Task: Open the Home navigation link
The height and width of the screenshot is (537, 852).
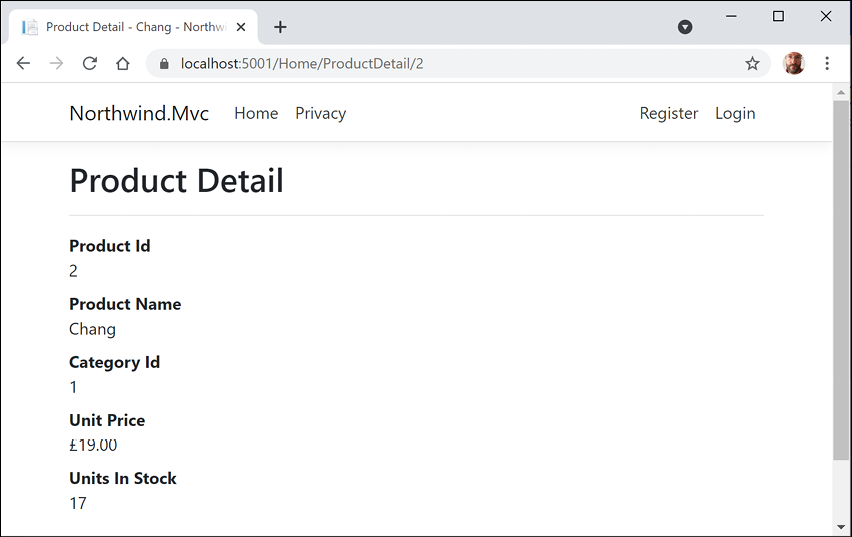Action: tap(256, 113)
